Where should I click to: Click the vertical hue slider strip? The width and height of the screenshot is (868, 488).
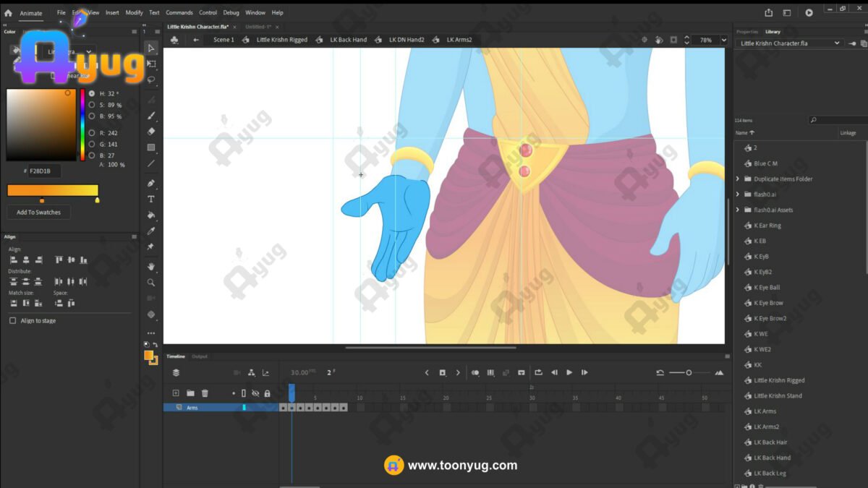click(82, 125)
